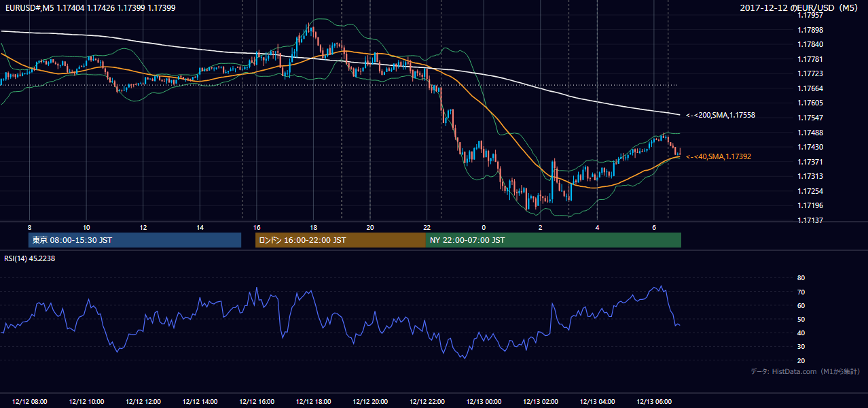Click RSI scale value 20
868x408 pixels.
(x=801, y=360)
